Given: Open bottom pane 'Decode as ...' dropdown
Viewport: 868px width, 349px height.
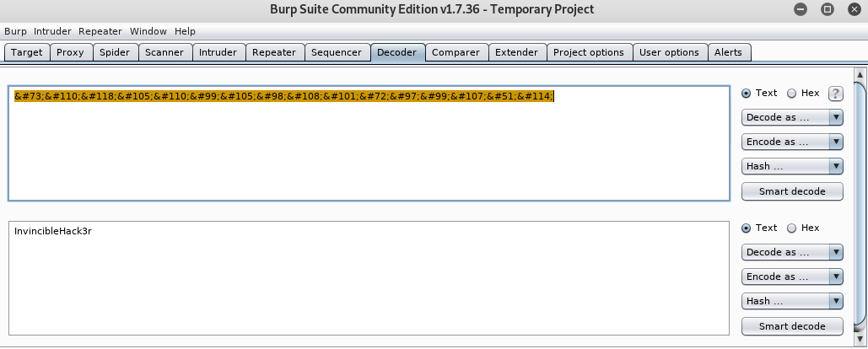Looking at the screenshot, I should click(x=792, y=252).
